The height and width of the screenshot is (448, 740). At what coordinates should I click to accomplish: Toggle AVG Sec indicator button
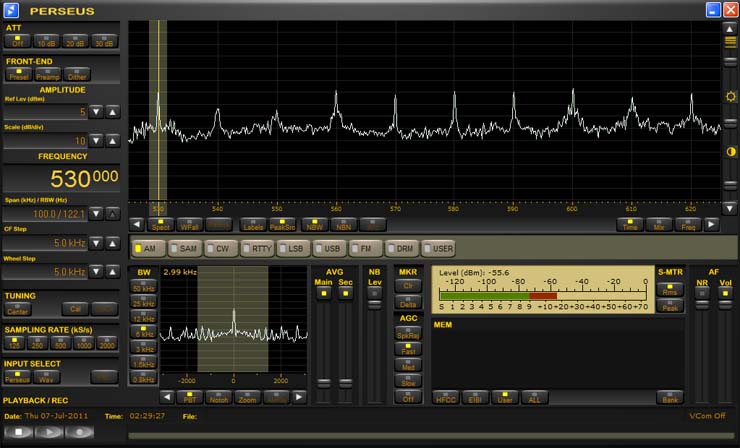[345, 294]
